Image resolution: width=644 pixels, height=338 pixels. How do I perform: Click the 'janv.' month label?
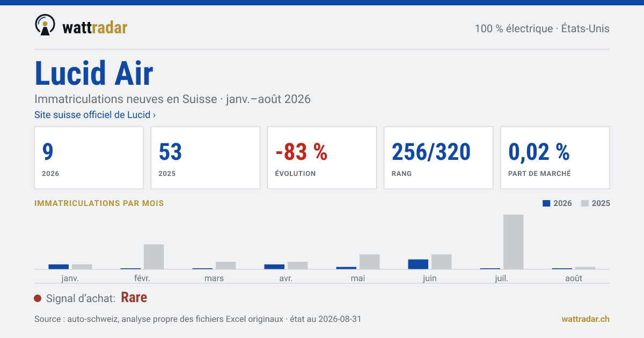(70, 278)
